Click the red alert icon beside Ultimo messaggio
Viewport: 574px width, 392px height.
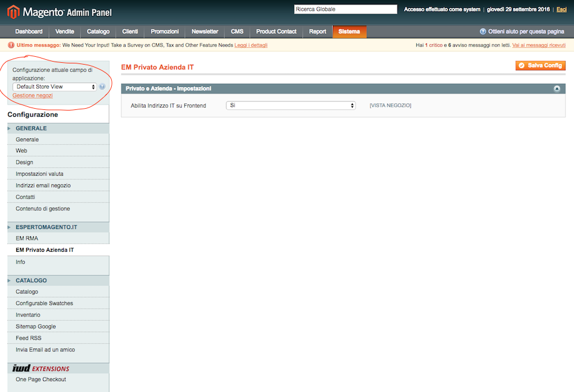[x=11, y=45]
